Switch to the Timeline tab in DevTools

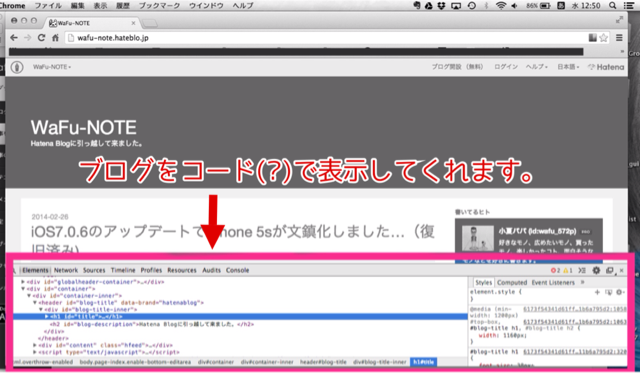(123, 270)
